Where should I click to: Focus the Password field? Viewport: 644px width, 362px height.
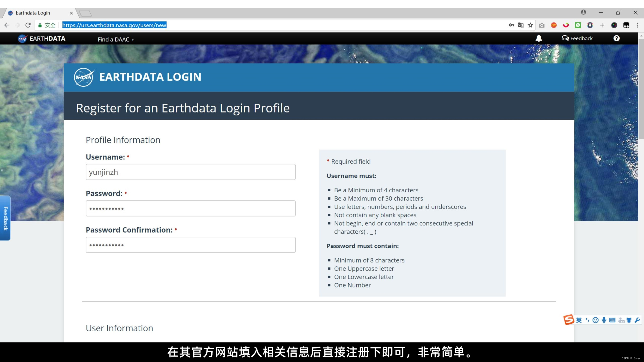point(191,208)
